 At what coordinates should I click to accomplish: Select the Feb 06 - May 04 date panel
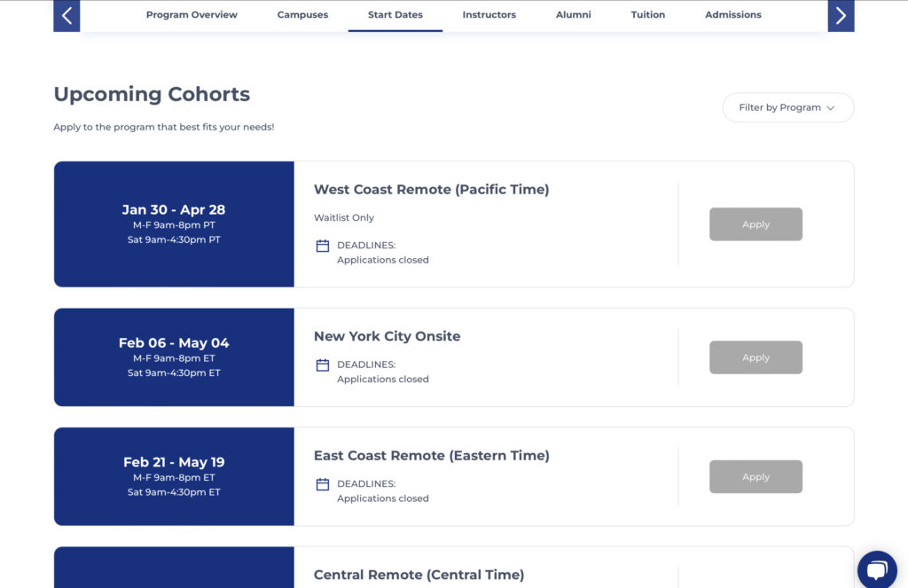pos(174,357)
